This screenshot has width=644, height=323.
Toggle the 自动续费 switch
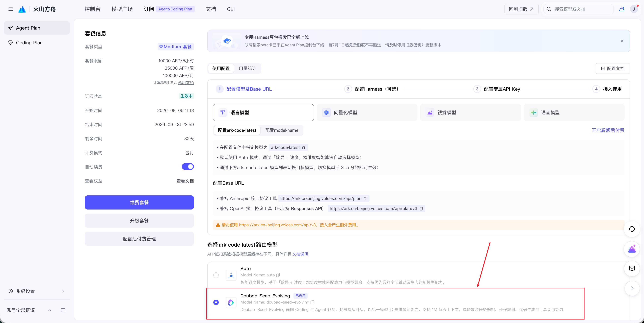pos(188,167)
